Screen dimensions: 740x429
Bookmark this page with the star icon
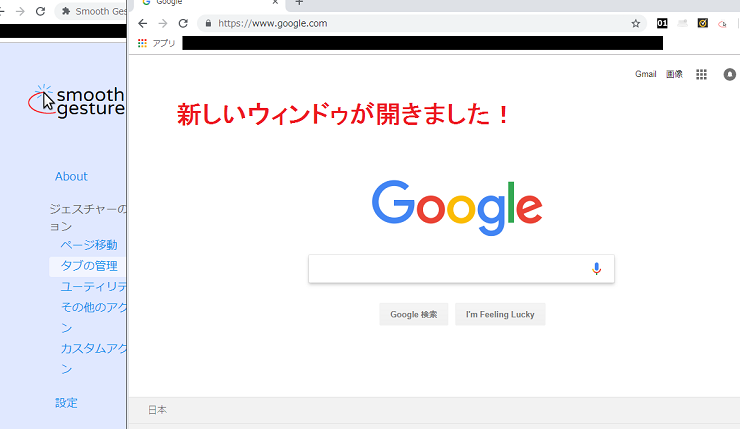coord(636,23)
